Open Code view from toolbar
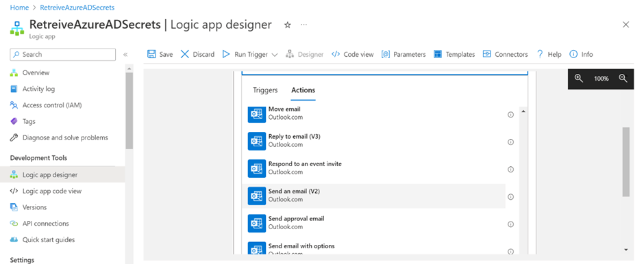The image size is (644, 264). 352,54
